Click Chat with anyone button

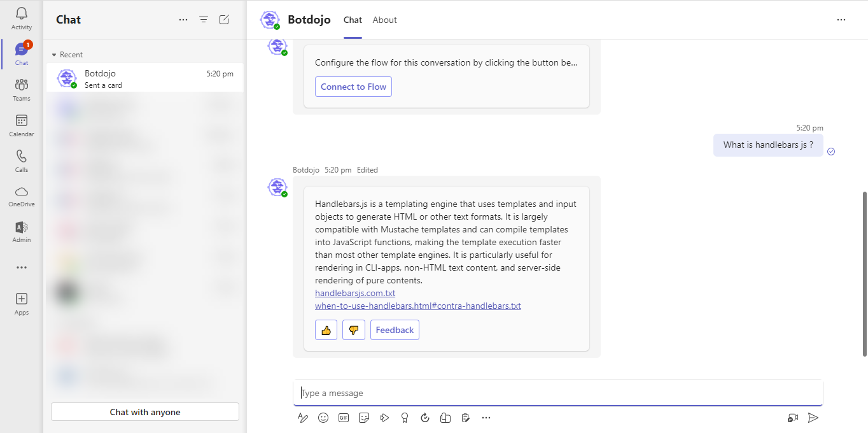click(x=145, y=412)
